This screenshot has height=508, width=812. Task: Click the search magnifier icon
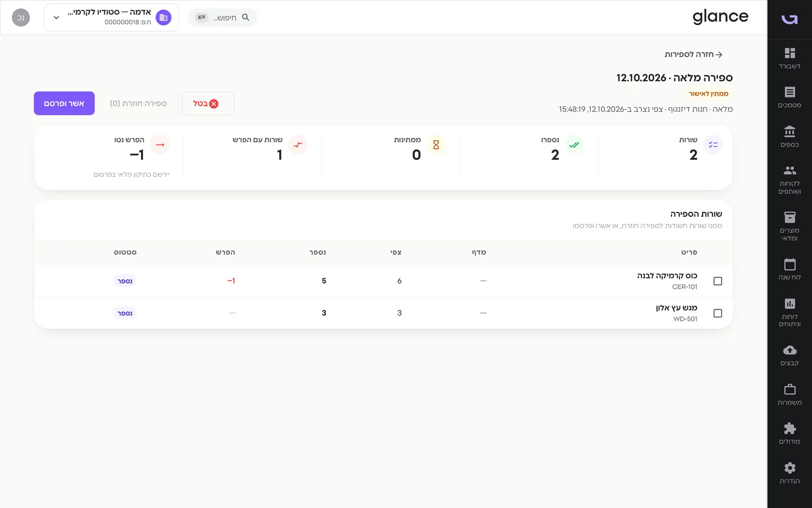point(246,17)
